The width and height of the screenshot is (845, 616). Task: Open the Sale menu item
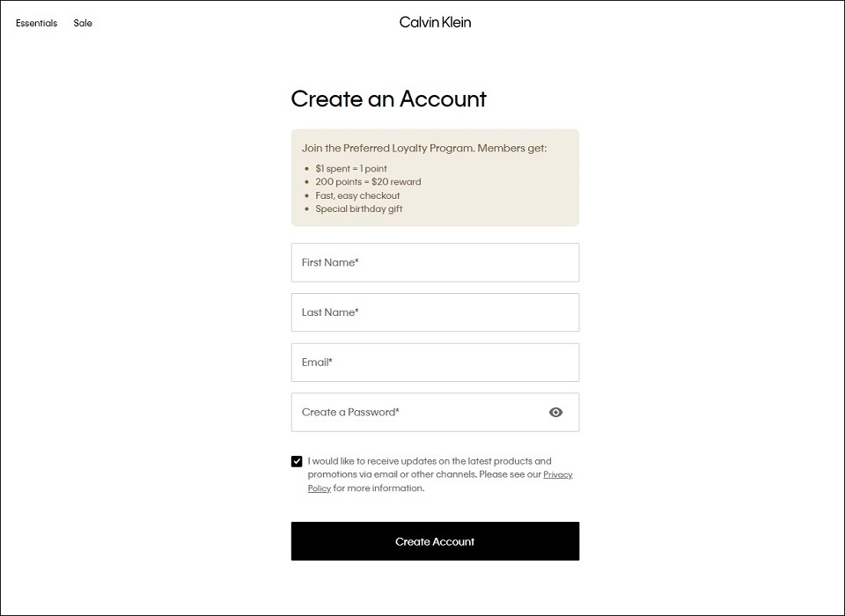(83, 23)
